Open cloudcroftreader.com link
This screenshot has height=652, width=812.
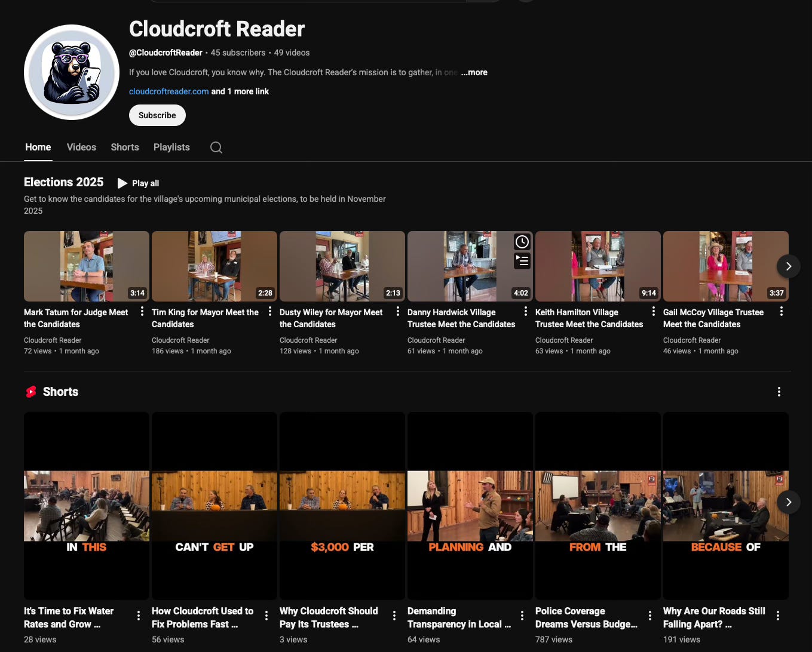point(169,91)
